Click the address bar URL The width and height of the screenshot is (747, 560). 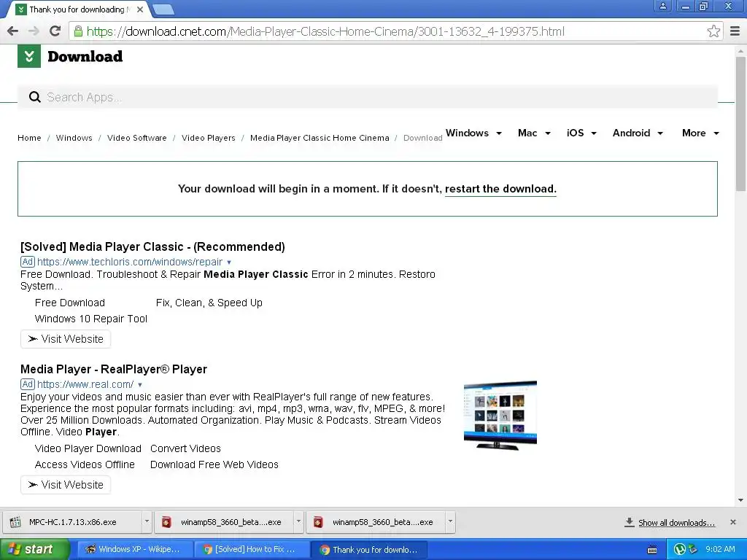click(x=325, y=31)
